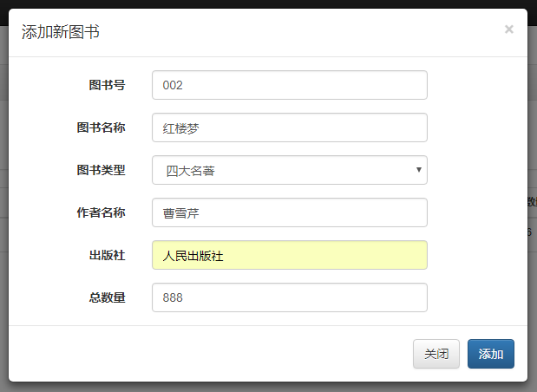Focus the 图书名称 field showing 红楼梦
This screenshot has height=392, width=537.
(x=289, y=127)
